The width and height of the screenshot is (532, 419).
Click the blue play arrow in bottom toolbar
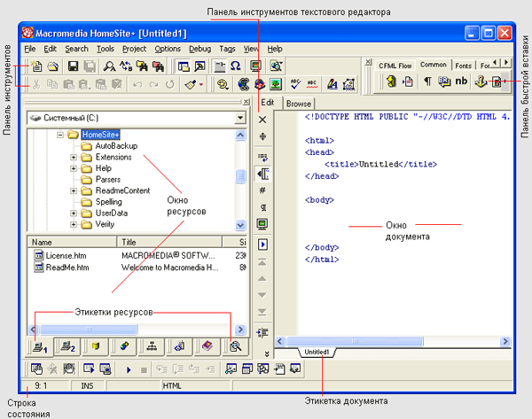point(129,370)
